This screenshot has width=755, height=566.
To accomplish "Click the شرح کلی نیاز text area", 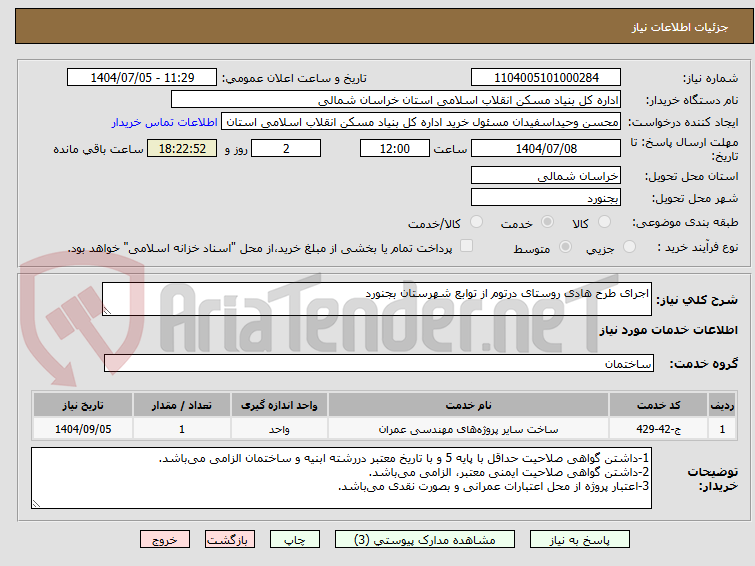I will [x=377, y=299].
